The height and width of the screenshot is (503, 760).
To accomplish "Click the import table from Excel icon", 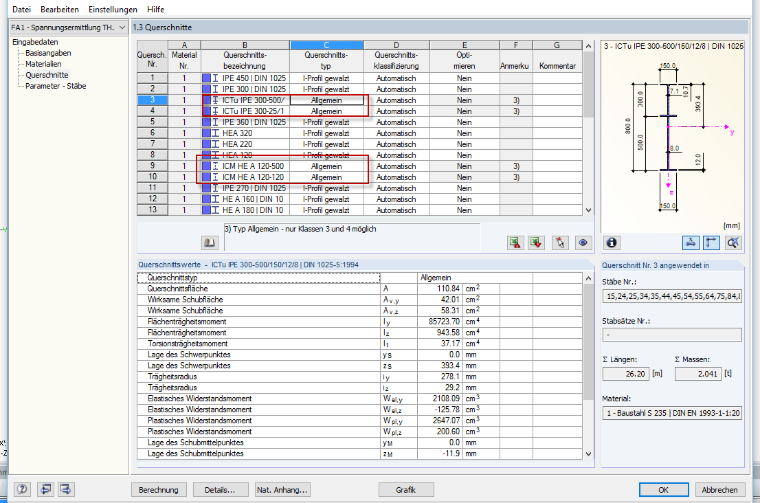I will 537,243.
